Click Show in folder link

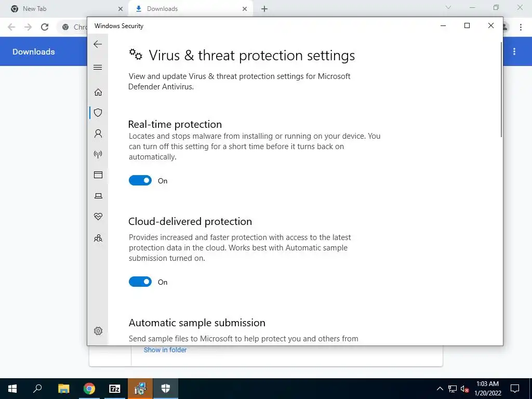click(x=165, y=350)
